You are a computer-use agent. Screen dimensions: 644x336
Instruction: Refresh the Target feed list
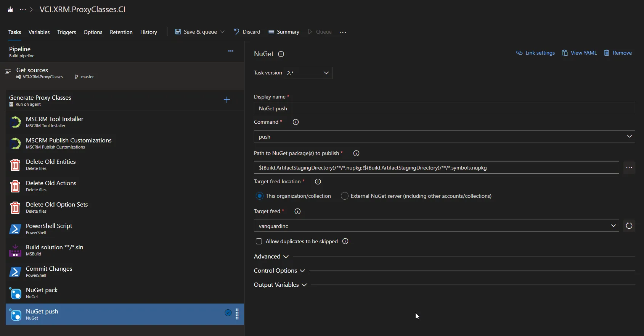pyautogui.click(x=629, y=226)
